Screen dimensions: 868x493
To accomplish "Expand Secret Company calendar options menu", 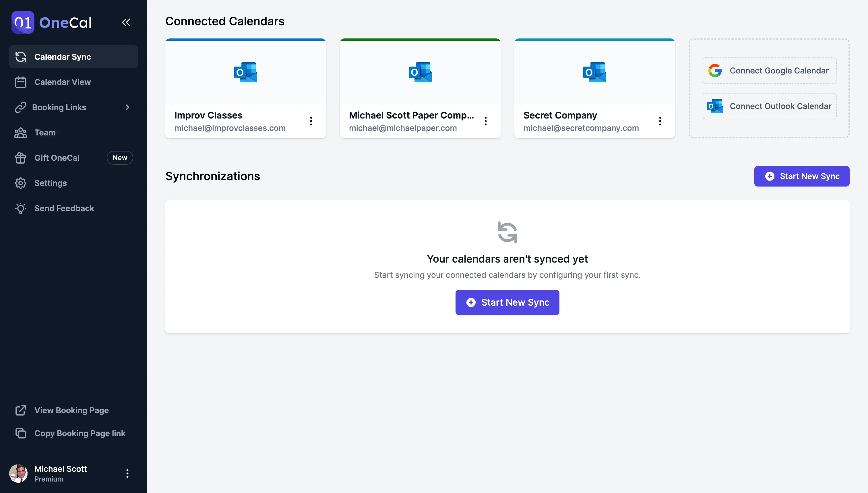I will [660, 121].
